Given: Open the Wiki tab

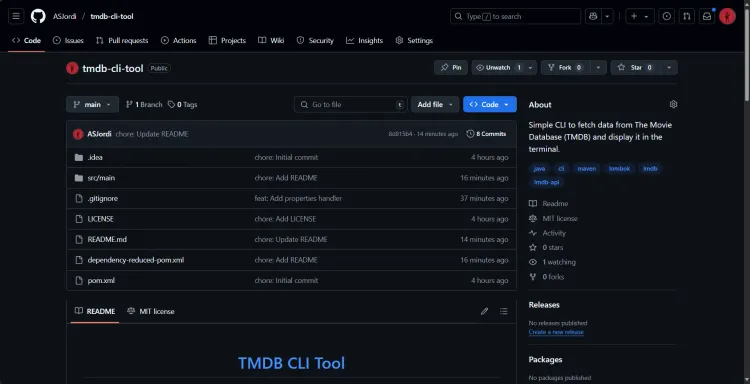Looking at the screenshot, I should tap(271, 41).
